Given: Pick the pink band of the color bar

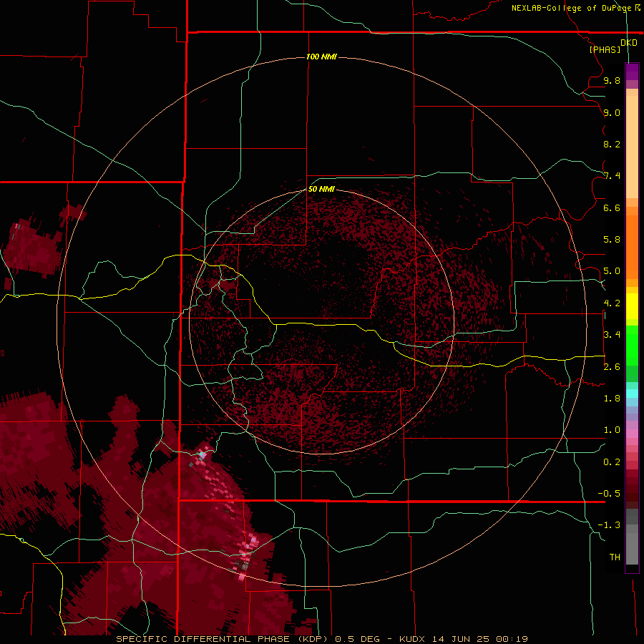Looking at the screenshot, I should pos(632,434).
